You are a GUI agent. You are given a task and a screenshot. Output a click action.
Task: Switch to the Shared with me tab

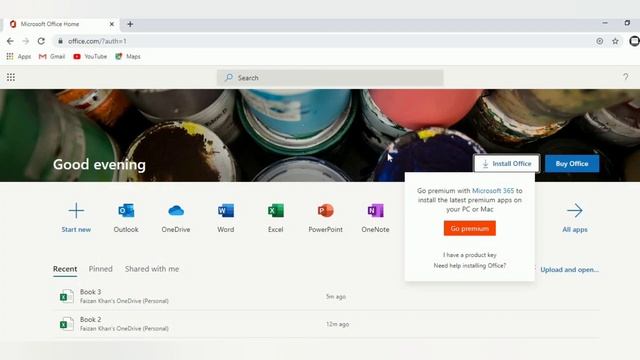pos(152,269)
